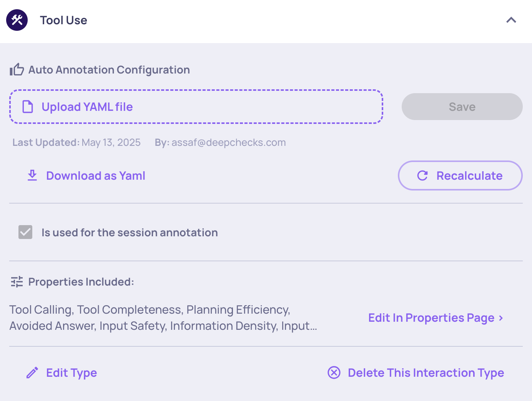Click chevron next to Edit In Properties Page

tap(501, 318)
